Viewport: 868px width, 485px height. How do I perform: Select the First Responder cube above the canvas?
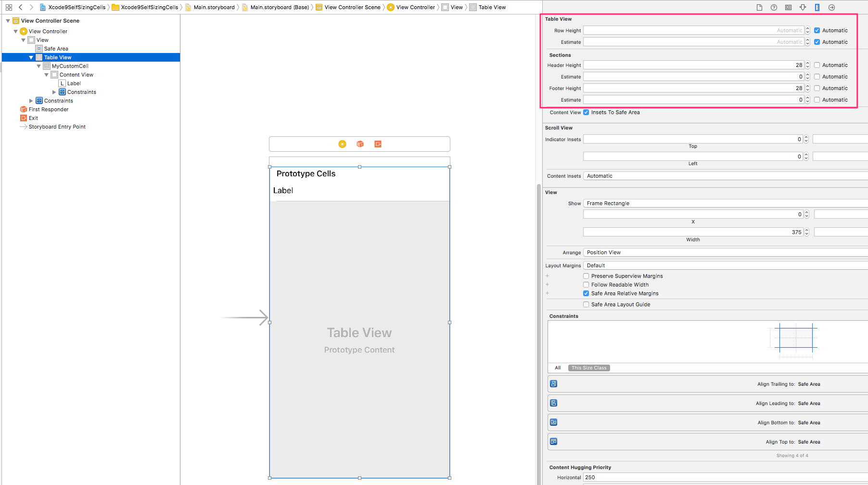pyautogui.click(x=359, y=144)
